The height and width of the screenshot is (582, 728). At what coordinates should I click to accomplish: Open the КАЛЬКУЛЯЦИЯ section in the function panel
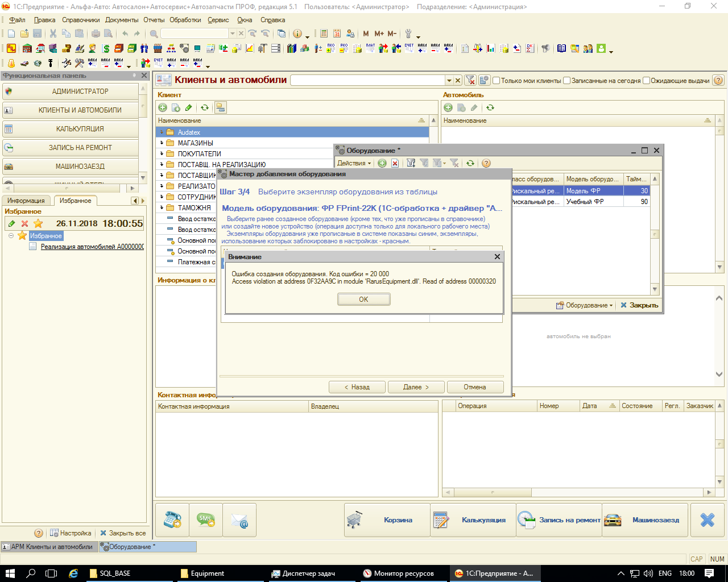coord(71,129)
